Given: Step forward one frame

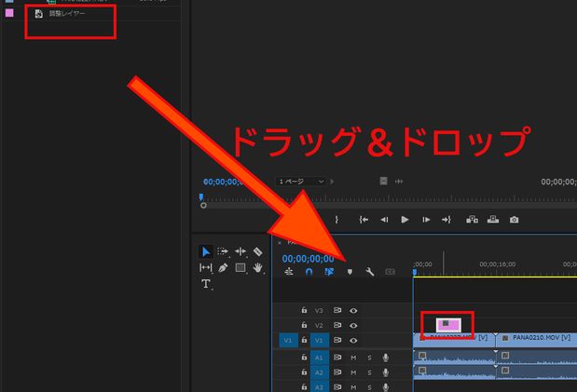Looking at the screenshot, I should pyautogui.click(x=426, y=220).
